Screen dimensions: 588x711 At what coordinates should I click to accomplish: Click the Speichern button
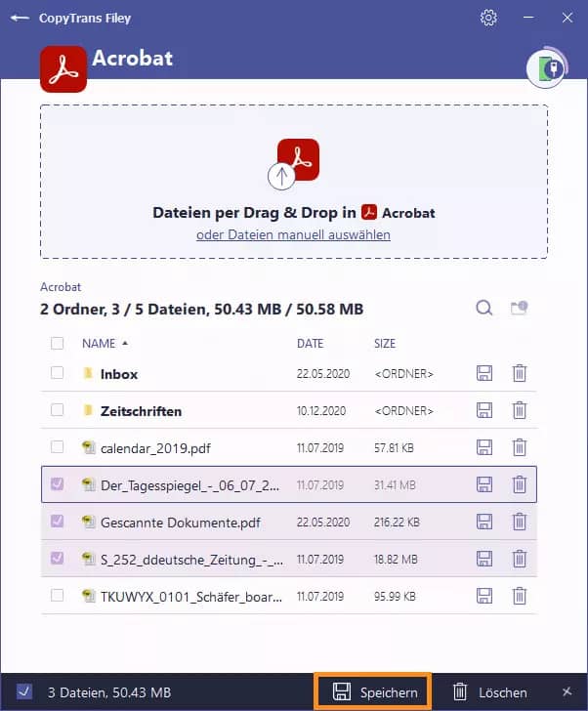[x=373, y=691]
